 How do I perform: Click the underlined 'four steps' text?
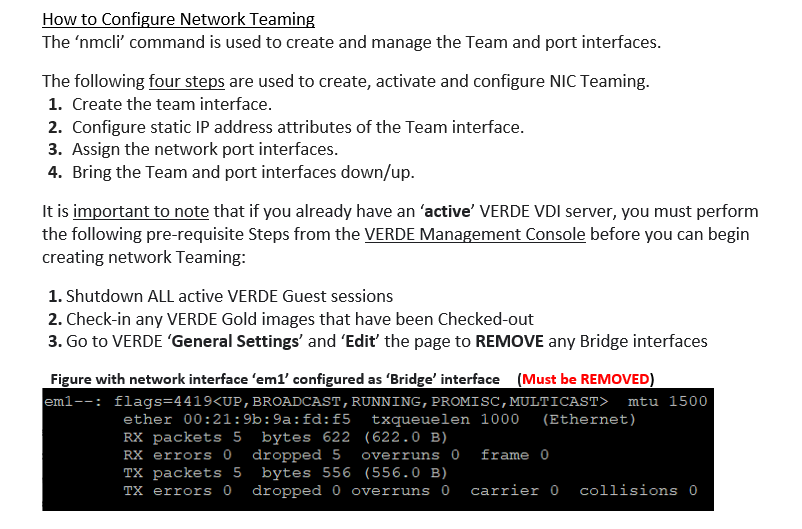[x=187, y=81]
